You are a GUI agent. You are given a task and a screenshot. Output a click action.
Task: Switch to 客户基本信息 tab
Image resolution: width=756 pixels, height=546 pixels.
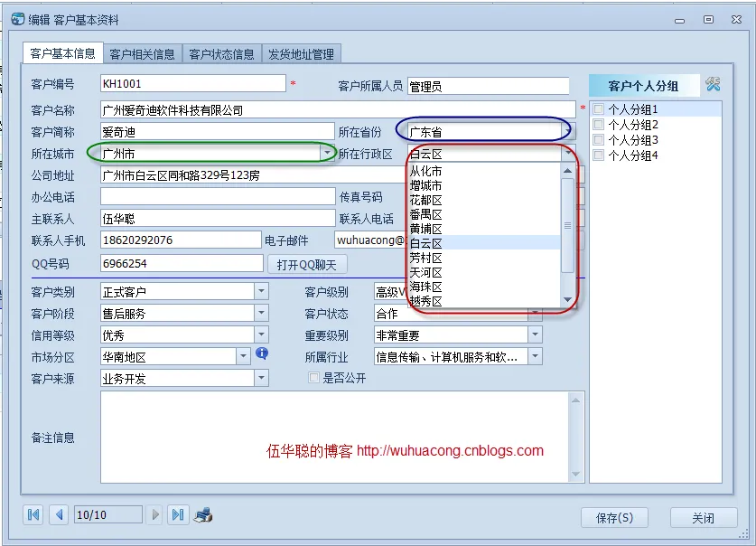(62, 53)
